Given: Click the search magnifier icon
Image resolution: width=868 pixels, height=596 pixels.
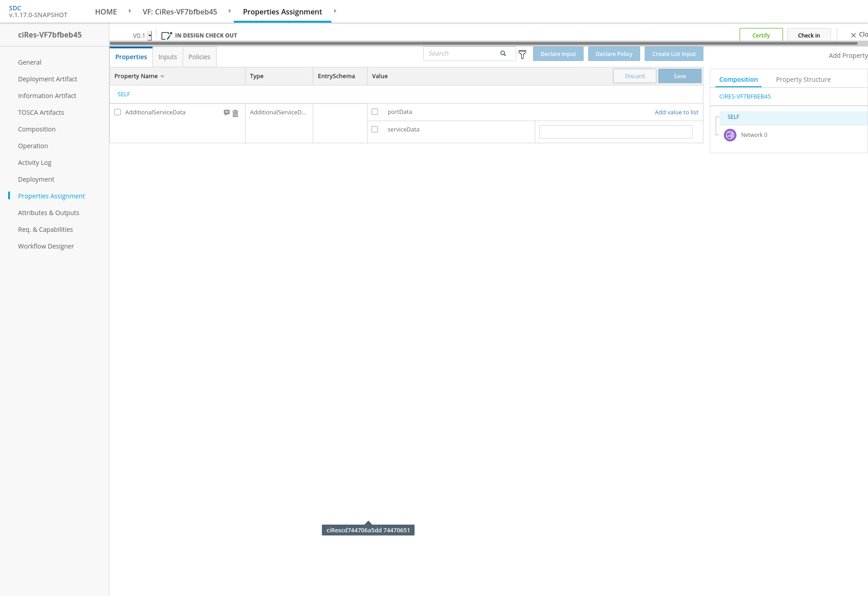Looking at the screenshot, I should 503,53.
